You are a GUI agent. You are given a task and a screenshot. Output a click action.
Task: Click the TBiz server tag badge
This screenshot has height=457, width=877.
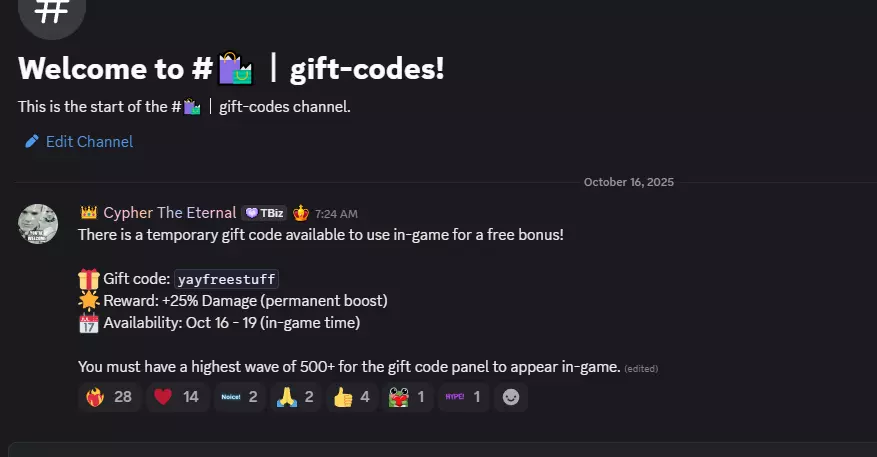click(x=264, y=213)
